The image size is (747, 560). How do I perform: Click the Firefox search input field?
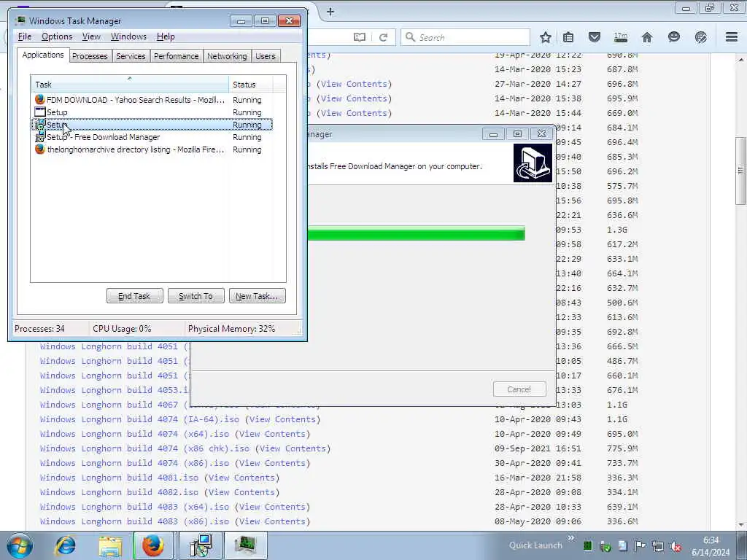[466, 37]
